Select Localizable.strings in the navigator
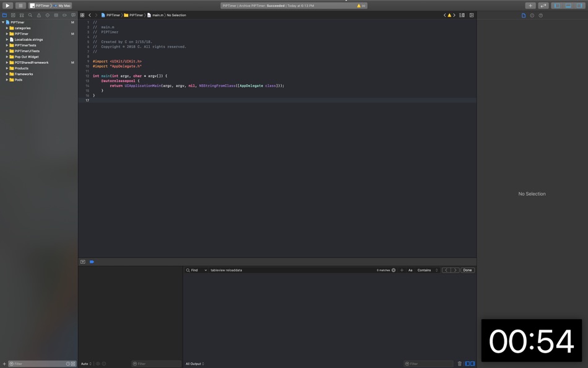The width and height of the screenshot is (588, 368). pyautogui.click(x=28, y=40)
